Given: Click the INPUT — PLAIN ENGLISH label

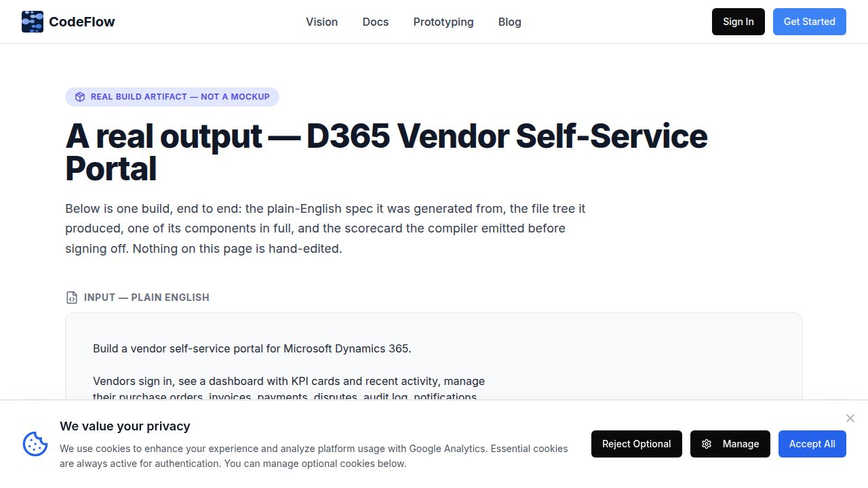Looking at the screenshot, I should pos(146,298).
